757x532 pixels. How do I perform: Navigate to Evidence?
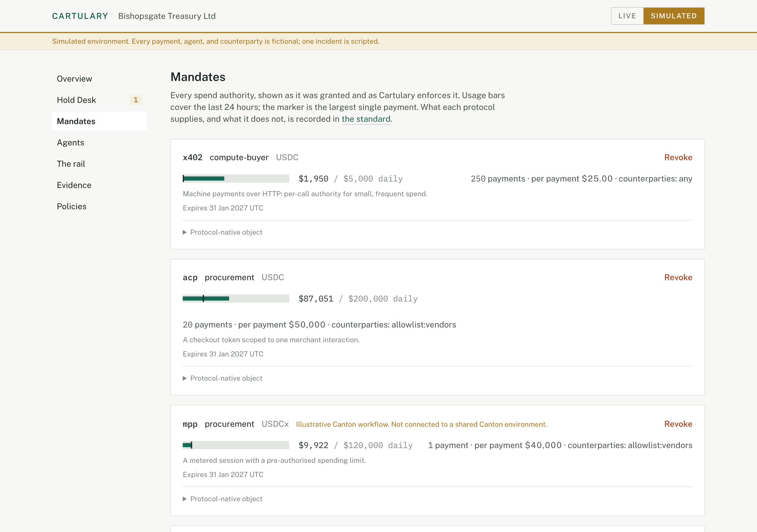pos(99,185)
